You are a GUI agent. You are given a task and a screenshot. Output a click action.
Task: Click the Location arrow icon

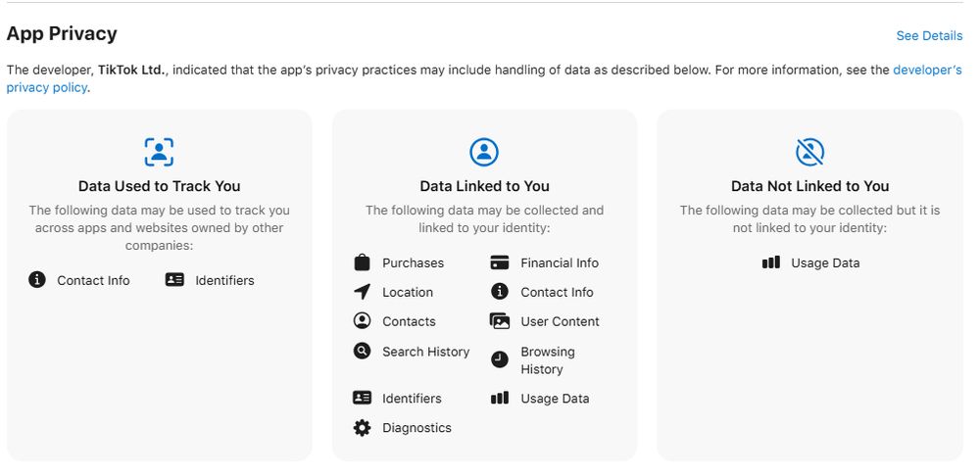click(x=363, y=292)
